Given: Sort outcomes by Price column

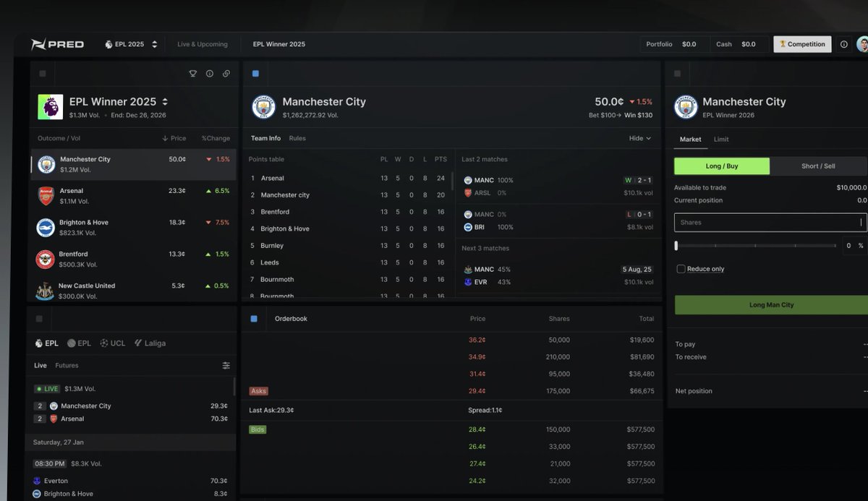Looking at the screenshot, I should tap(174, 138).
